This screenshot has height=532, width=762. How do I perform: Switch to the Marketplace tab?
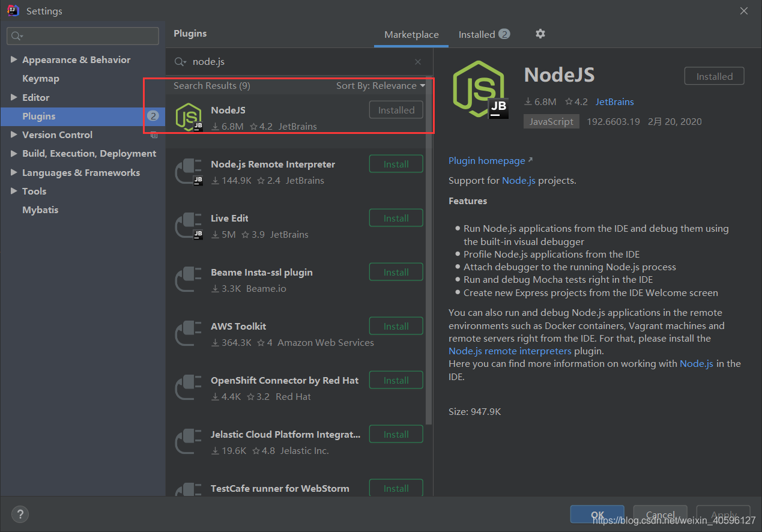click(411, 35)
